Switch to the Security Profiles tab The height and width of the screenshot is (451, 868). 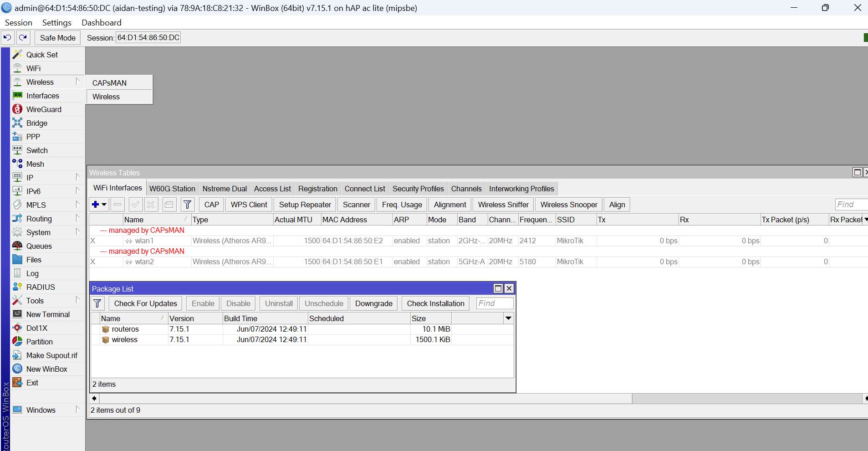click(418, 189)
